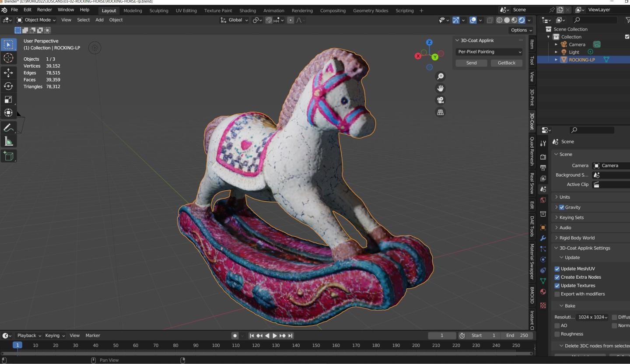Select the Annotate tool
The height and width of the screenshot is (364, 630).
pyautogui.click(x=8, y=128)
